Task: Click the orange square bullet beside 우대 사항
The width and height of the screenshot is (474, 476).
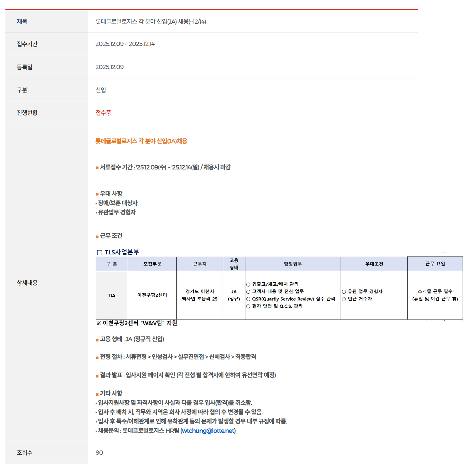Action: [97, 194]
